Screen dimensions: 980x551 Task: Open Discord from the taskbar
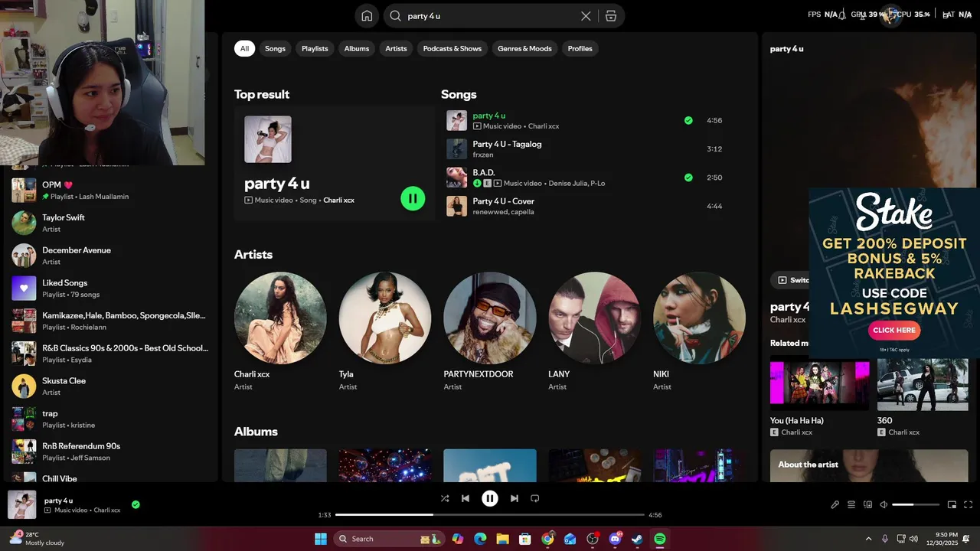(x=615, y=539)
